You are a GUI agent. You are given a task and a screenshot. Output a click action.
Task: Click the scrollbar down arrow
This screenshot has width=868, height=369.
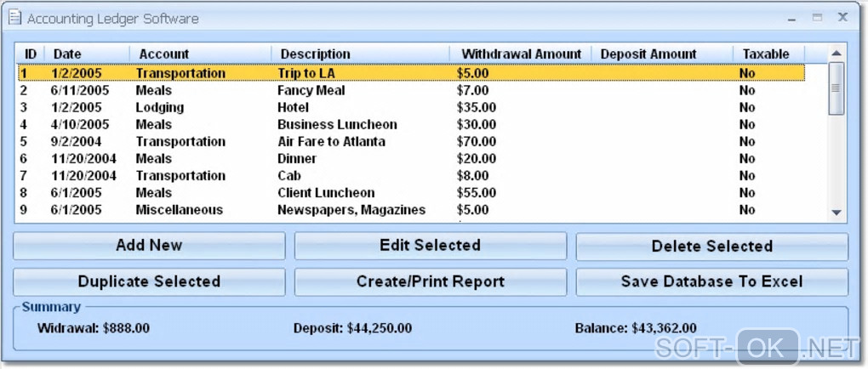(x=837, y=213)
